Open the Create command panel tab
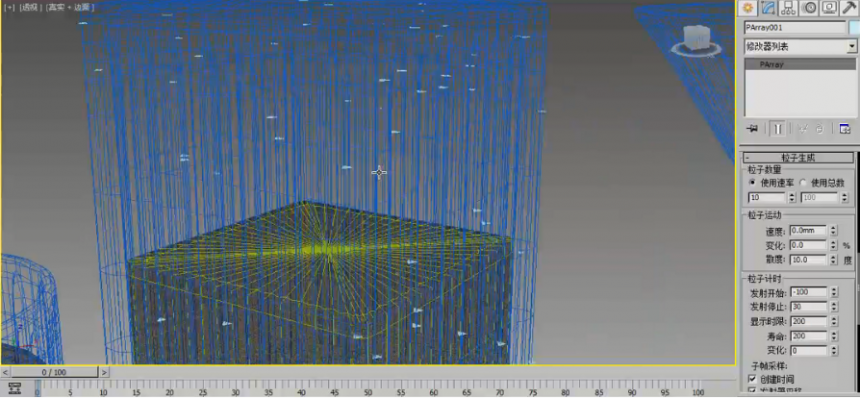 click(x=747, y=8)
